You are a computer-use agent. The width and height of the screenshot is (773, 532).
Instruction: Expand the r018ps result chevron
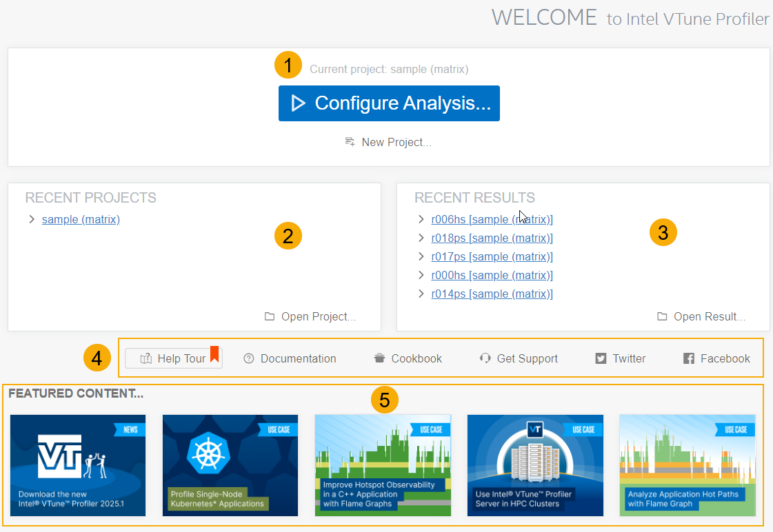point(421,238)
